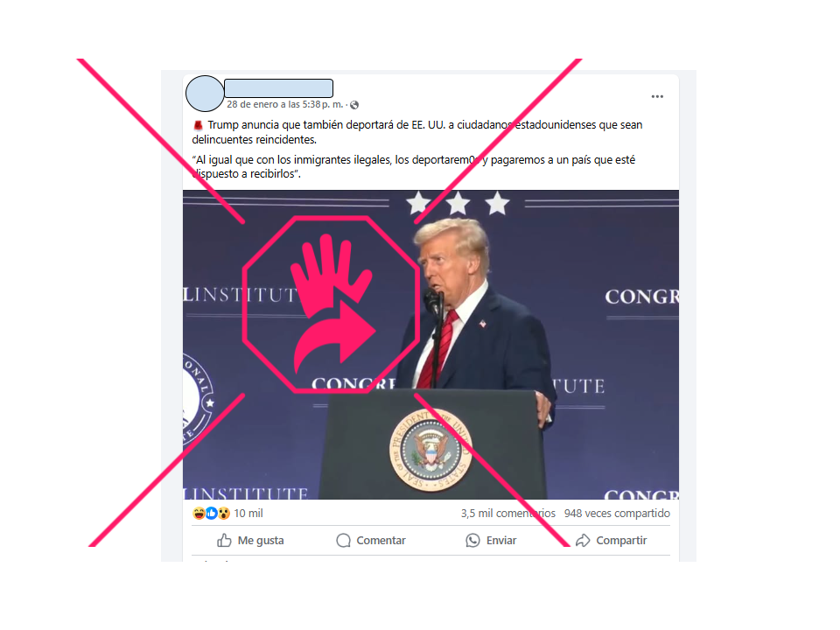Click the share arrow icon beside Compartir

[x=583, y=540]
